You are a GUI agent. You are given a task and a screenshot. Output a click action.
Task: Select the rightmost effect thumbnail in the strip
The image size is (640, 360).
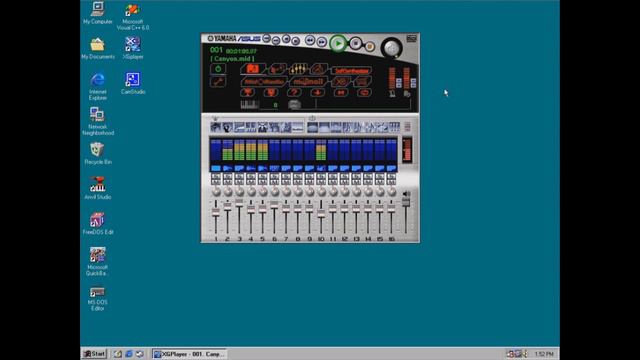[394, 128]
